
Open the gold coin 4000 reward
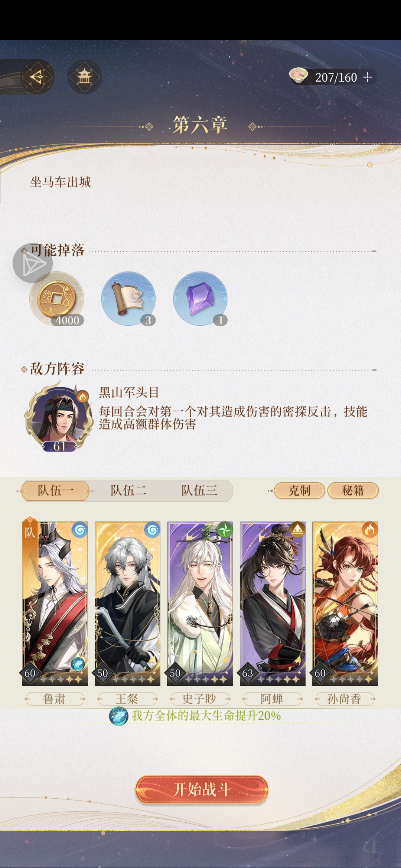[56, 299]
